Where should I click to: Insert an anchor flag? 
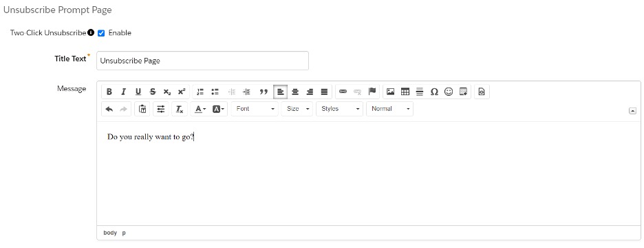tap(372, 92)
